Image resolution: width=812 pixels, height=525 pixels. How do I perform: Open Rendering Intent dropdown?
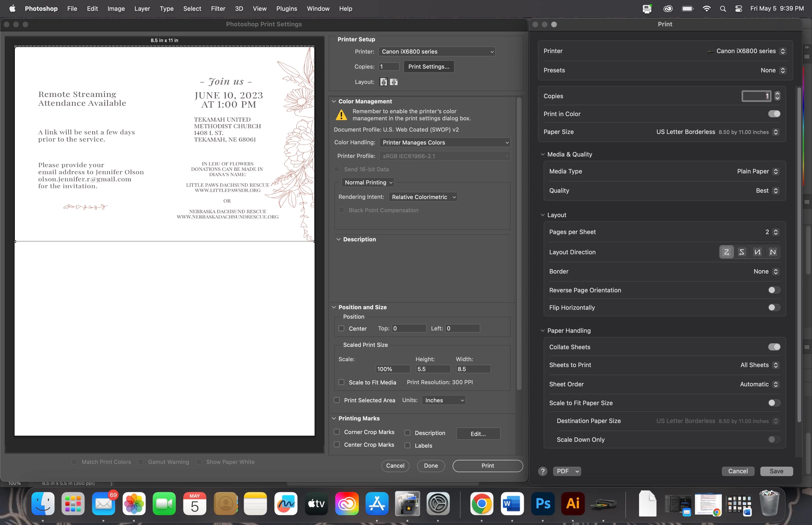[423, 197]
